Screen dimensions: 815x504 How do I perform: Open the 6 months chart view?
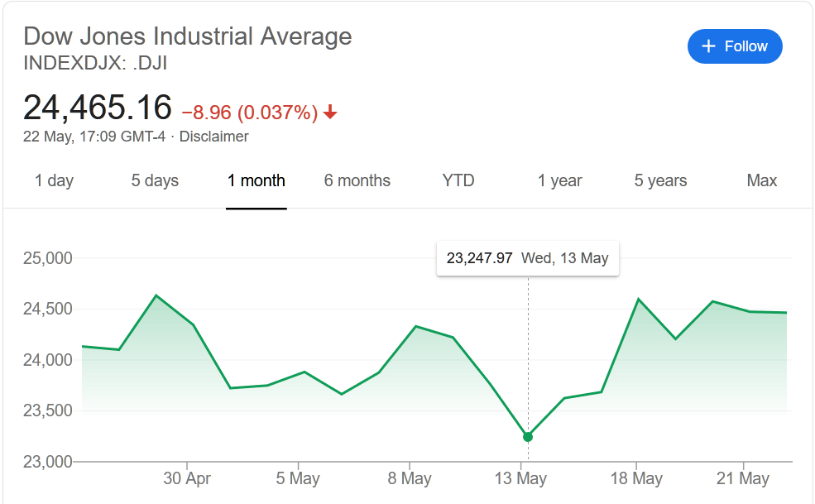tap(357, 180)
